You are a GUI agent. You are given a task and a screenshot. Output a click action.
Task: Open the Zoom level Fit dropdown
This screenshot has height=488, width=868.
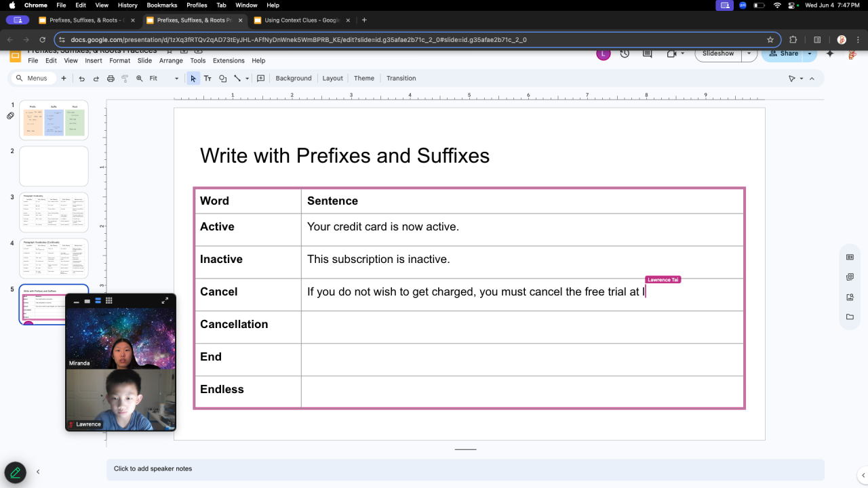[164, 79]
